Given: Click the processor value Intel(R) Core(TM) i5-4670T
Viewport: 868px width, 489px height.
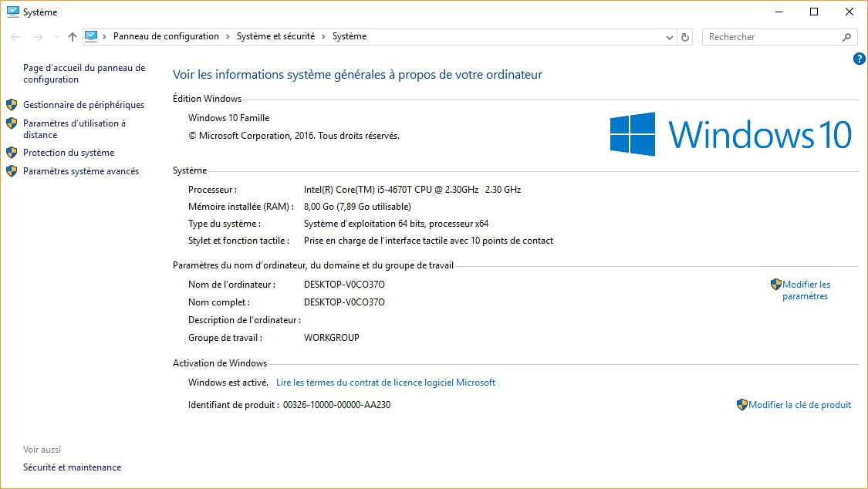Looking at the screenshot, I should 413,190.
